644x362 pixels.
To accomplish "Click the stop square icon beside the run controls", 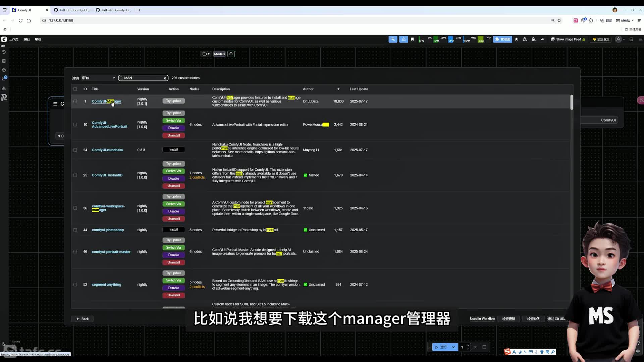I will click(484, 347).
